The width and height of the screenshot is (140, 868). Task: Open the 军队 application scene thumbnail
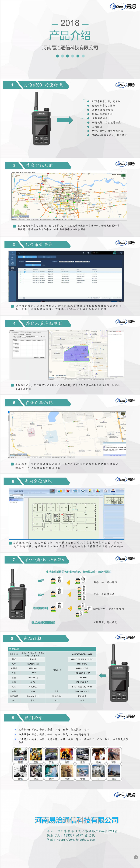tap(114, 756)
